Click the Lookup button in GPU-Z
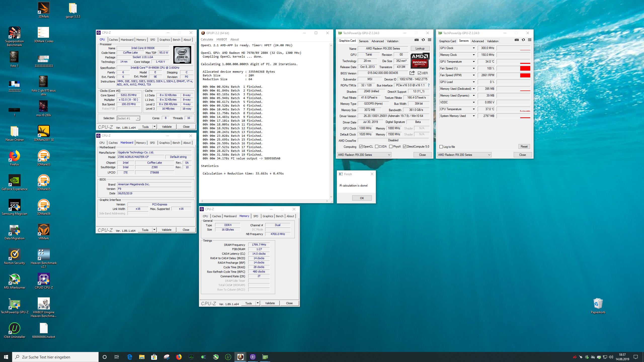 [x=420, y=49]
